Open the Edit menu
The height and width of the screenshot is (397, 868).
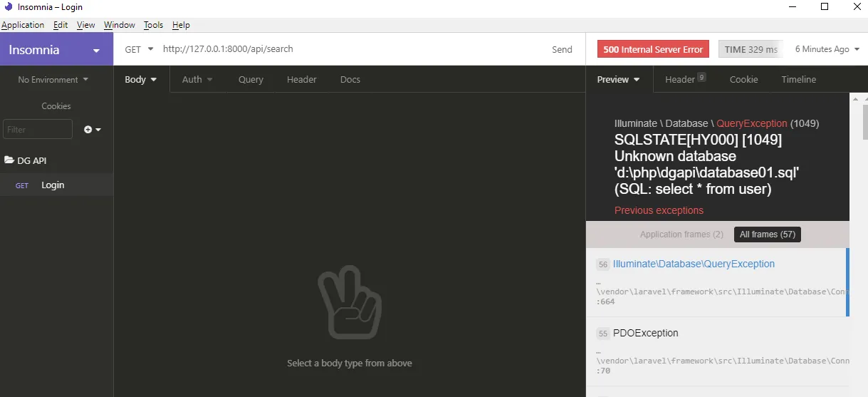pos(61,25)
